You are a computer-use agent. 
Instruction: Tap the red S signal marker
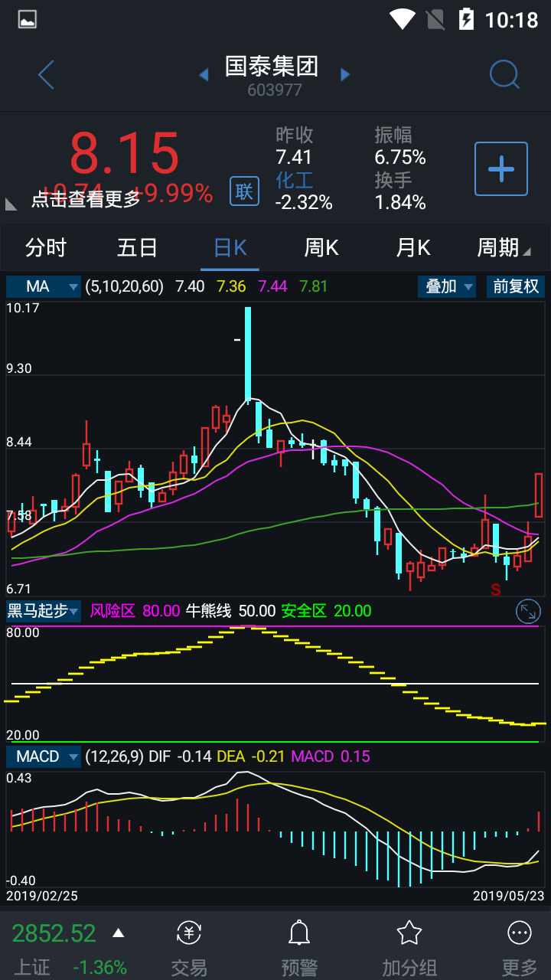tap(496, 590)
